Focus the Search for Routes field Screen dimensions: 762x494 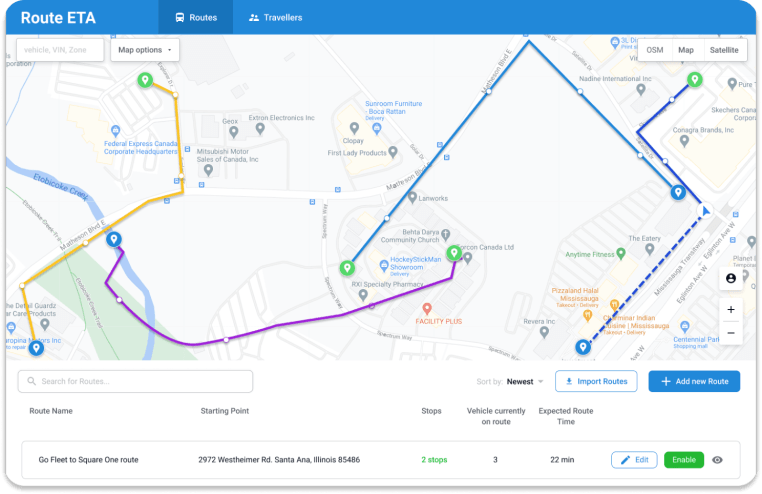(x=135, y=381)
